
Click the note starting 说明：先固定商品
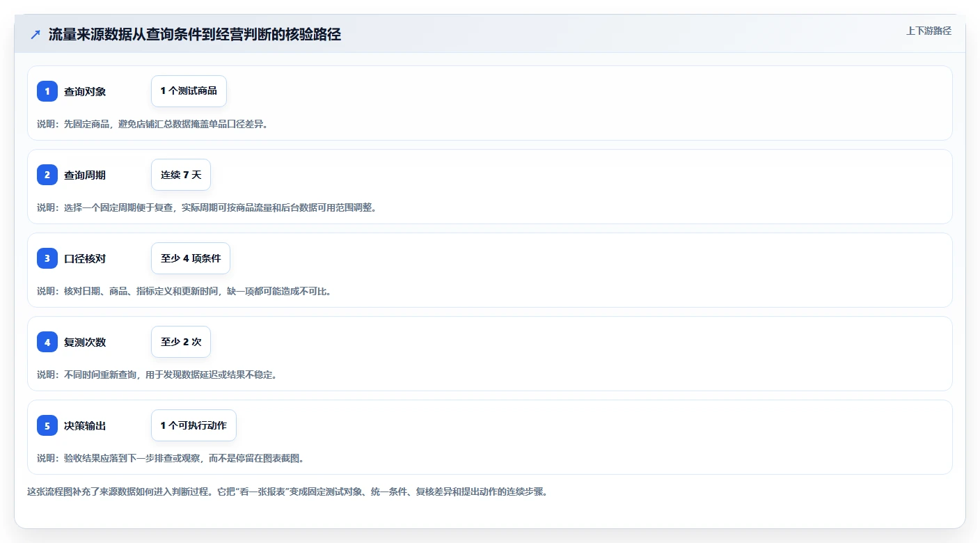pyautogui.click(x=152, y=124)
